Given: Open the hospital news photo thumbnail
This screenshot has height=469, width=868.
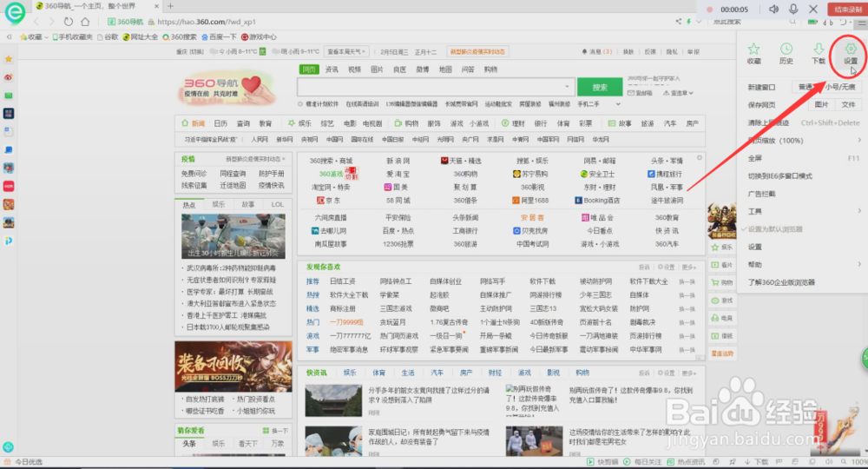Looking at the screenshot, I should 233,236.
